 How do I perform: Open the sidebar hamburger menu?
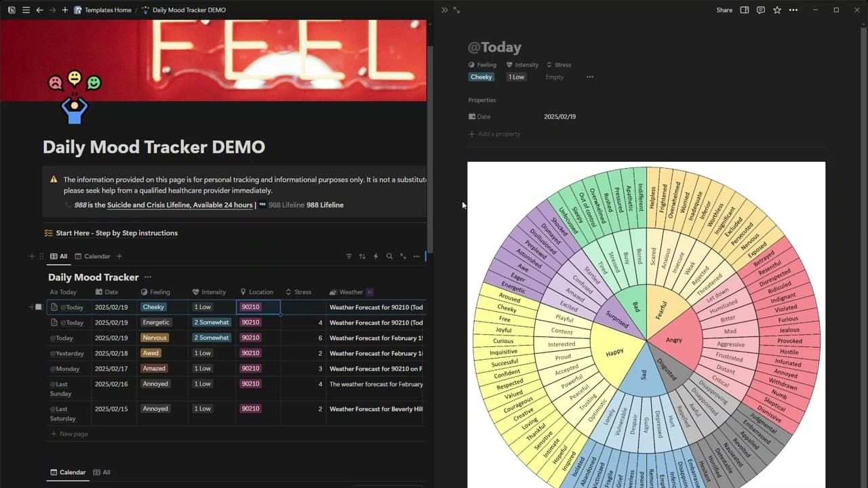click(26, 10)
